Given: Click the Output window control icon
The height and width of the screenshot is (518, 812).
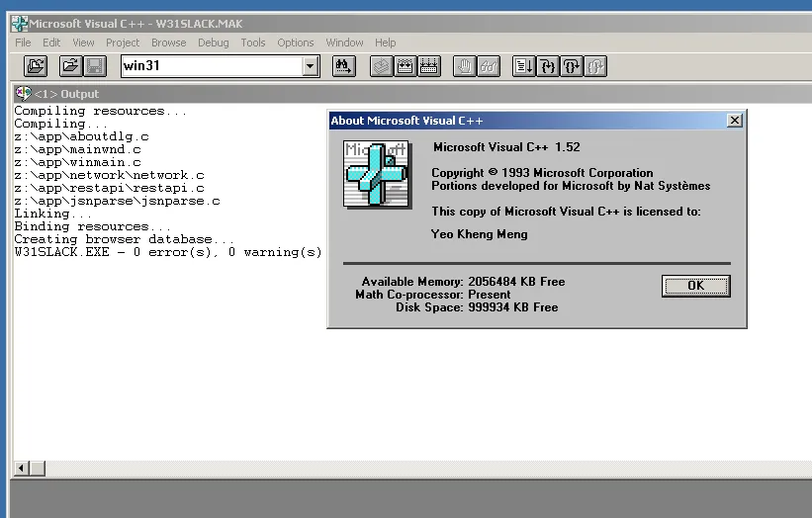Looking at the screenshot, I should 23,94.
